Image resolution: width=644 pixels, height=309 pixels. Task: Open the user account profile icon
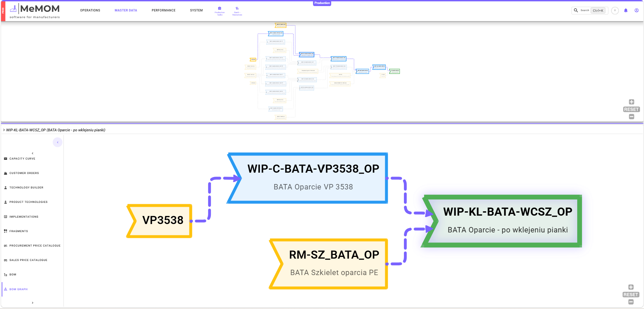(637, 10)
